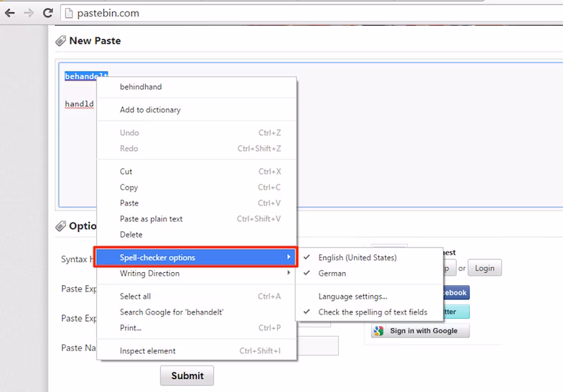Expand the Spell-checker options submenu
The image size is (563, 392).
click(195, 257)
